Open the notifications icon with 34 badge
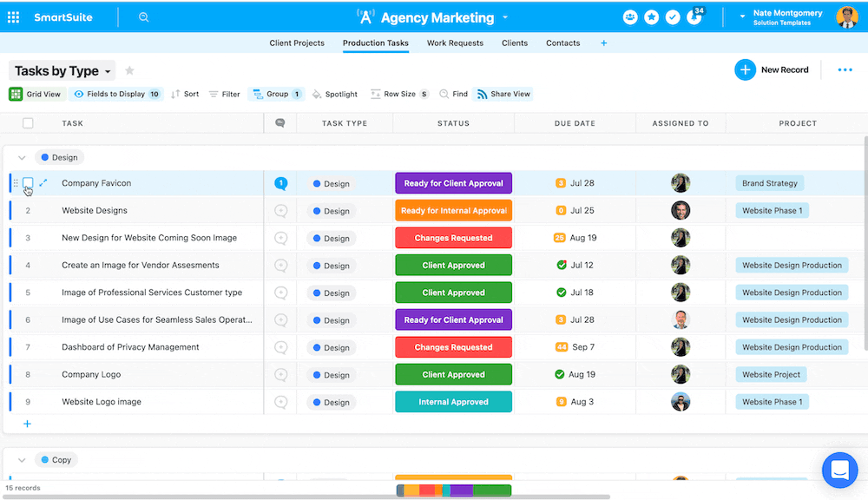This screenshot has height=500, width=868. coord(694,17)
